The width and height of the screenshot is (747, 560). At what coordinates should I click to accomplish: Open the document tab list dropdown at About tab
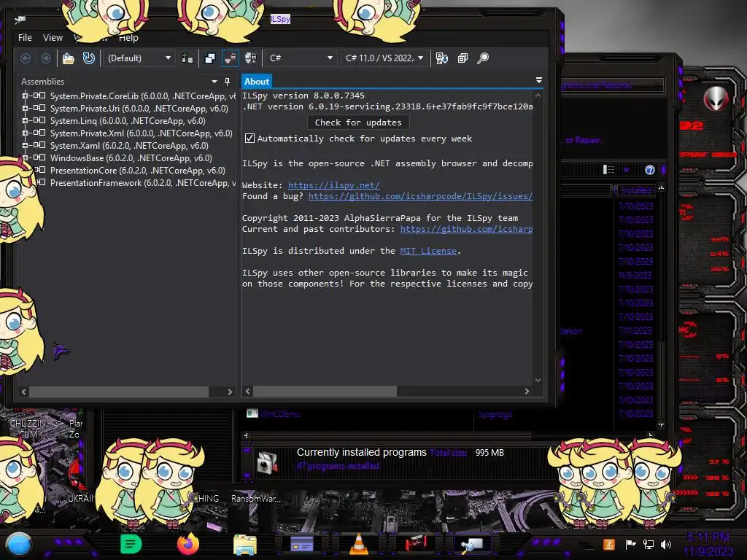click(x=539, y=80)
